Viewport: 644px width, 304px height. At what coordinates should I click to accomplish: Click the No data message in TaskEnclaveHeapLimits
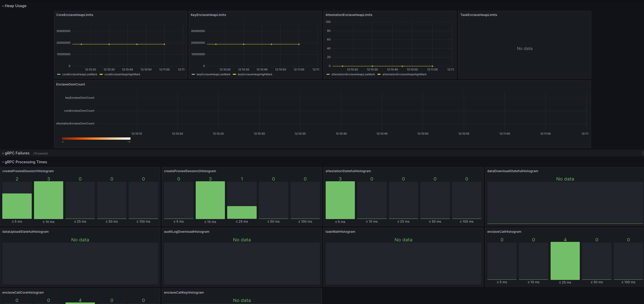pyautogui.click(x=525, y=49)
